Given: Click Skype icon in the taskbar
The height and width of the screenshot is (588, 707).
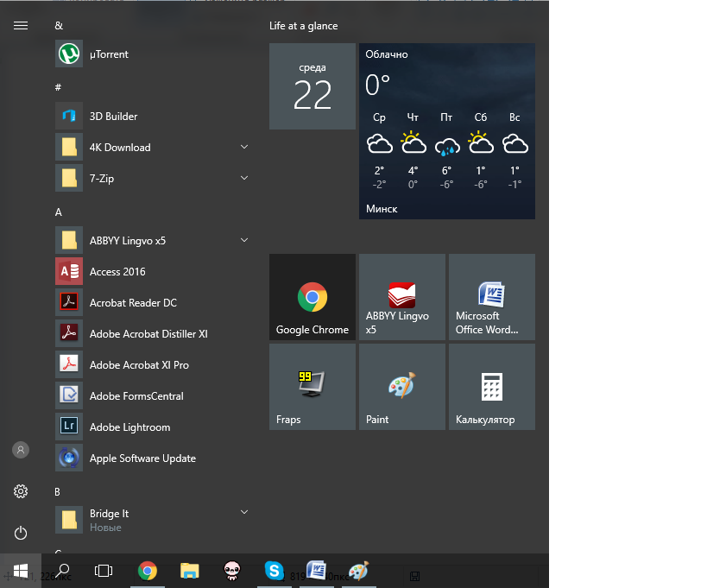Looking at the screenshot, I should (275, 570).
